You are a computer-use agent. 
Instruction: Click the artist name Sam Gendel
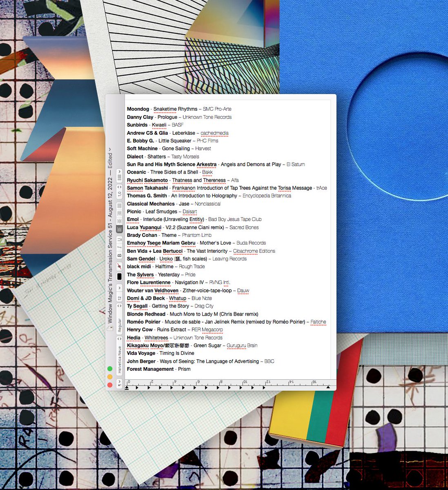[141, 259]
